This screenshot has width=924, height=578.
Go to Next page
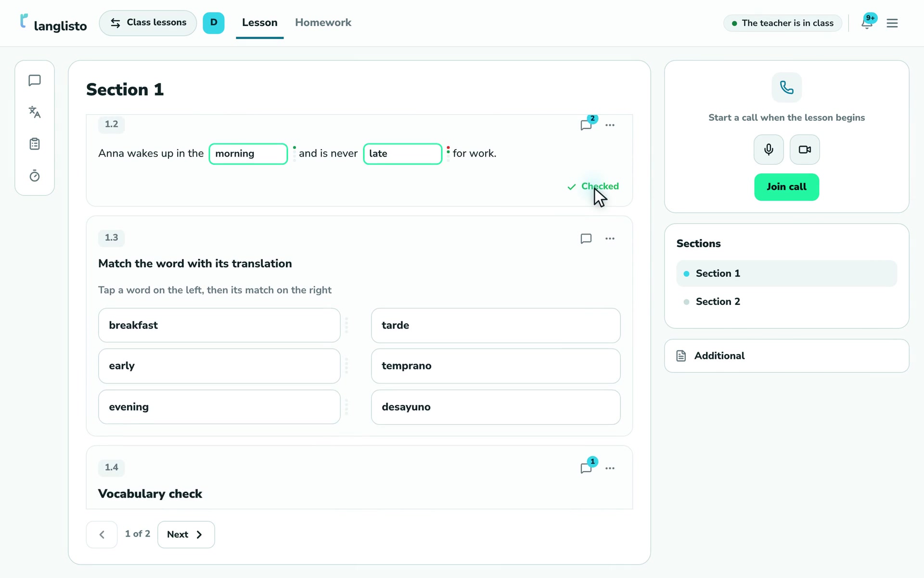[x=186, y=535]
